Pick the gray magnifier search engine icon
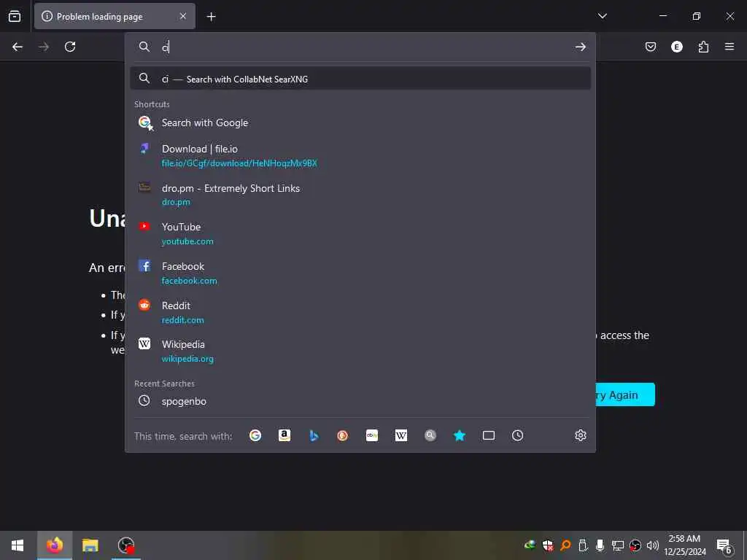The width and height of the screenshot is (747, 560). [x=430, y=435]
